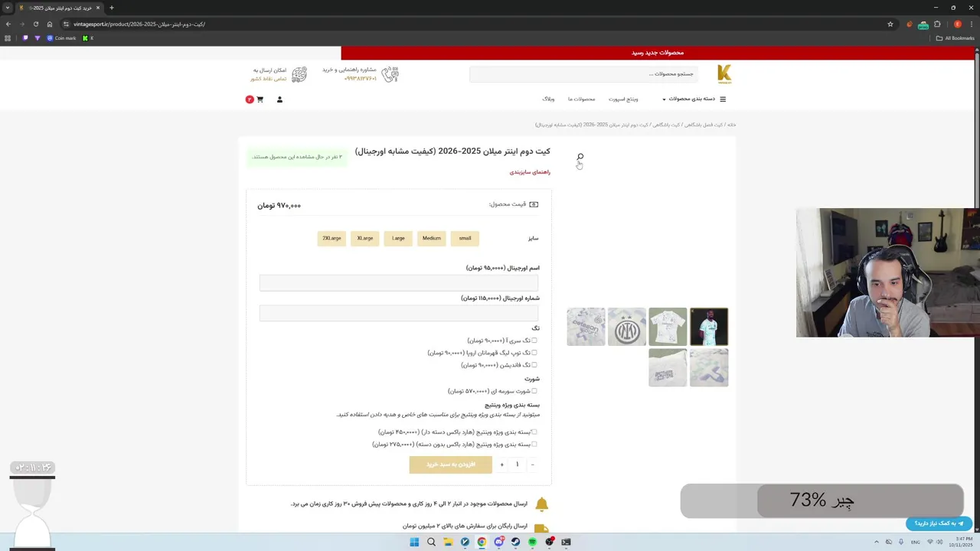
Task: Reload the page in Chrome
Action: pyautogui.click(x=35, y=24)
